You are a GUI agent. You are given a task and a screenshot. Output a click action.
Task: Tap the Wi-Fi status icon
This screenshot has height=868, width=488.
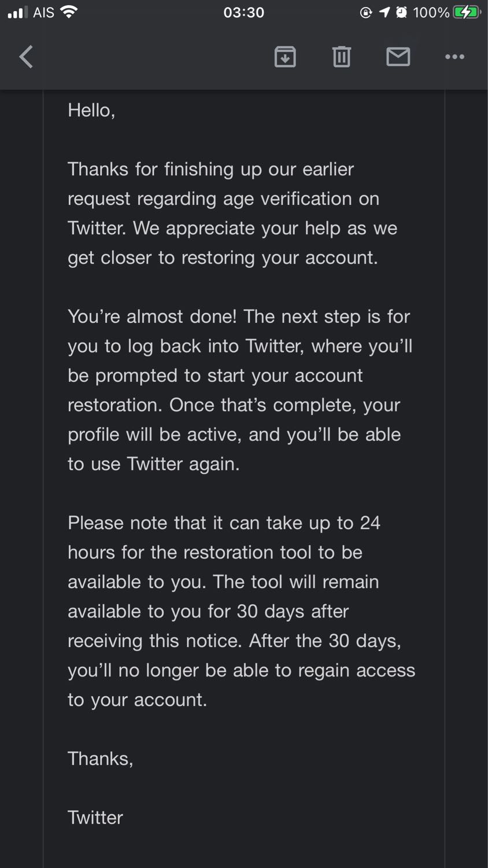pyautogui.click(x=69, y=12)
